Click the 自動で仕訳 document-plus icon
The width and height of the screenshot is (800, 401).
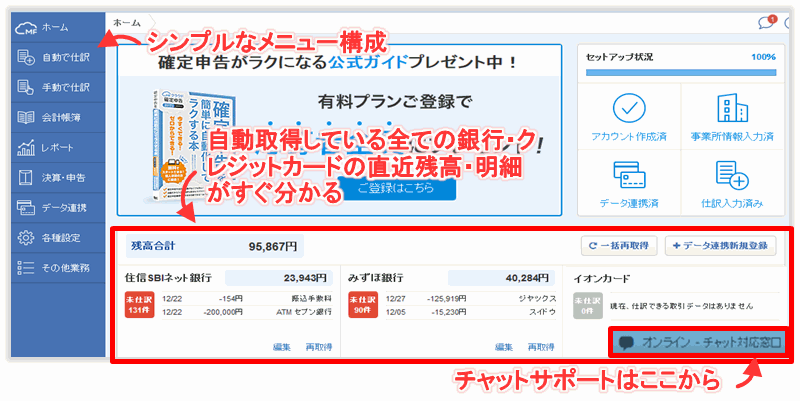click(x=26, y=57)
